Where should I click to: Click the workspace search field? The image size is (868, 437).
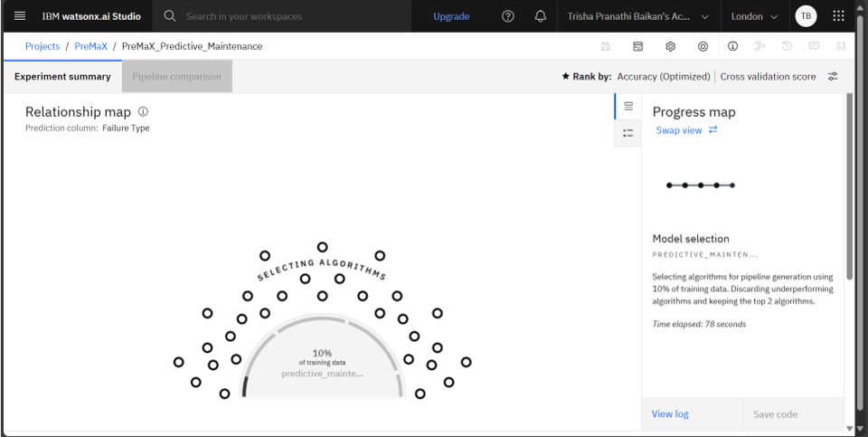tap(289, 16)
